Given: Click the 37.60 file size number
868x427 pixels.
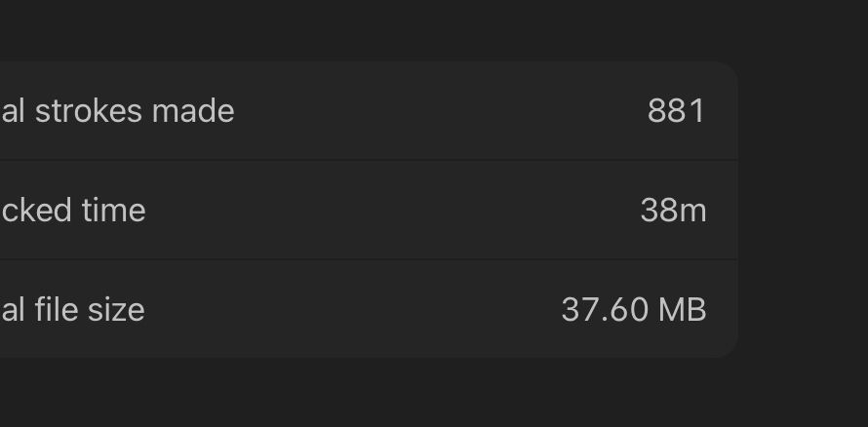Looking at the screenshot, I should pos(605,309).
